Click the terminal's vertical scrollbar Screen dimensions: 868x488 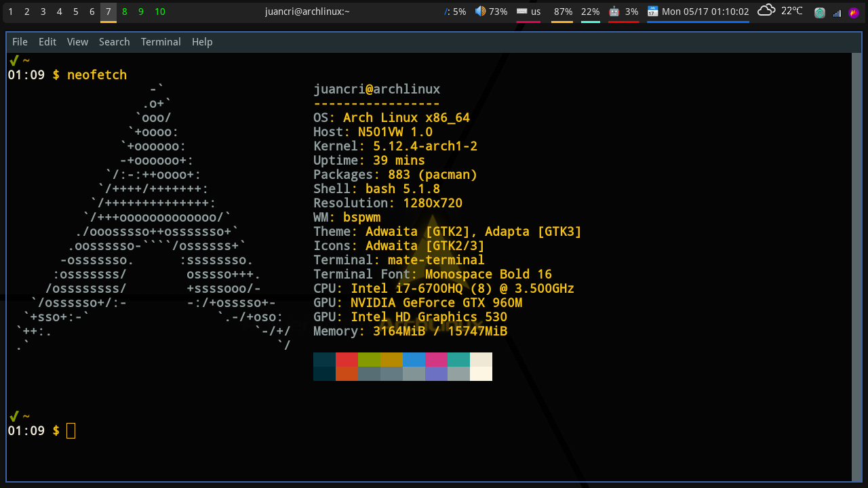tap(856, 267)
